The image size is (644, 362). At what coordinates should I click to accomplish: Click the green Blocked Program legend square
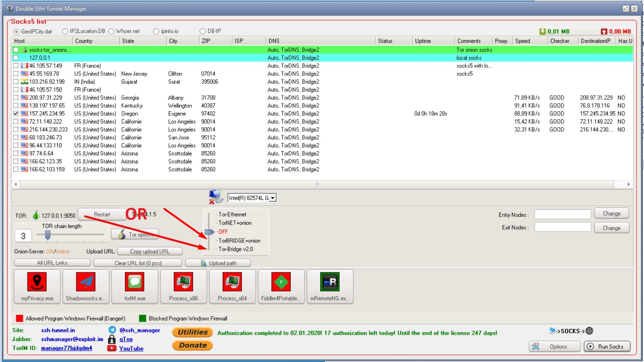coord(142,318)
